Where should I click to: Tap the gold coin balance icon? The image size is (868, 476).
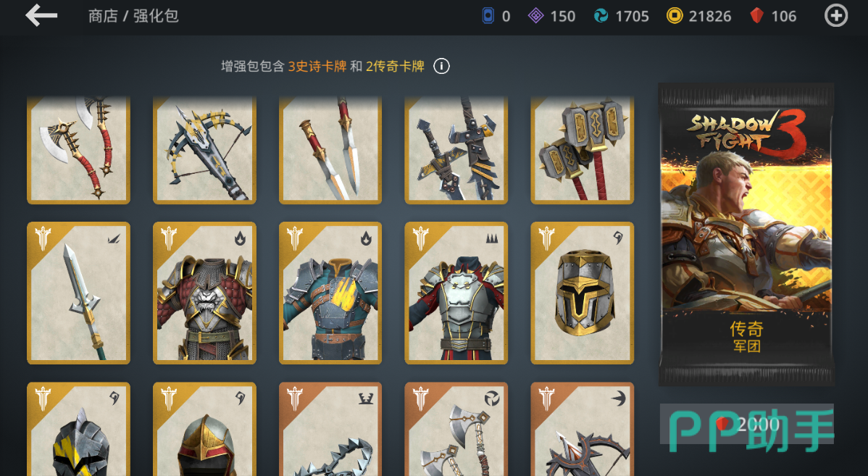pos(675,15)
